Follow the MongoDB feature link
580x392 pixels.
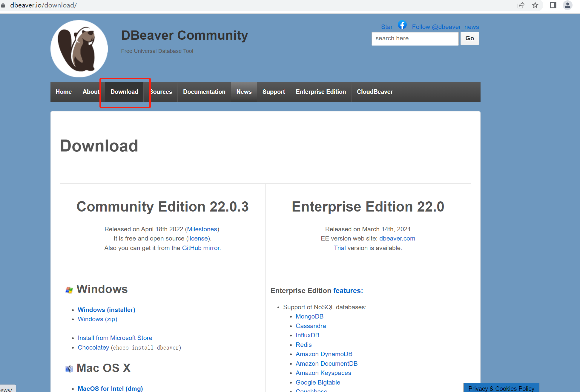pyautogui.click(x=309, y=316)
